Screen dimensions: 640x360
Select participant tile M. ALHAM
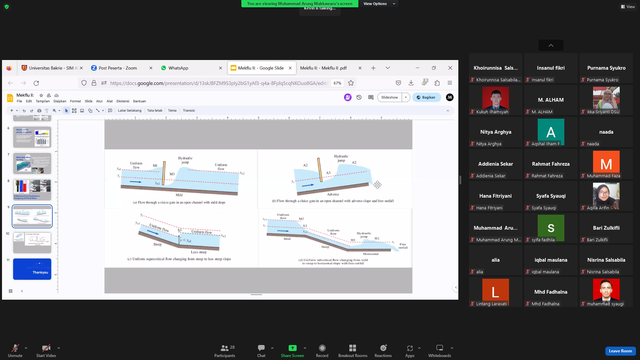551,100
